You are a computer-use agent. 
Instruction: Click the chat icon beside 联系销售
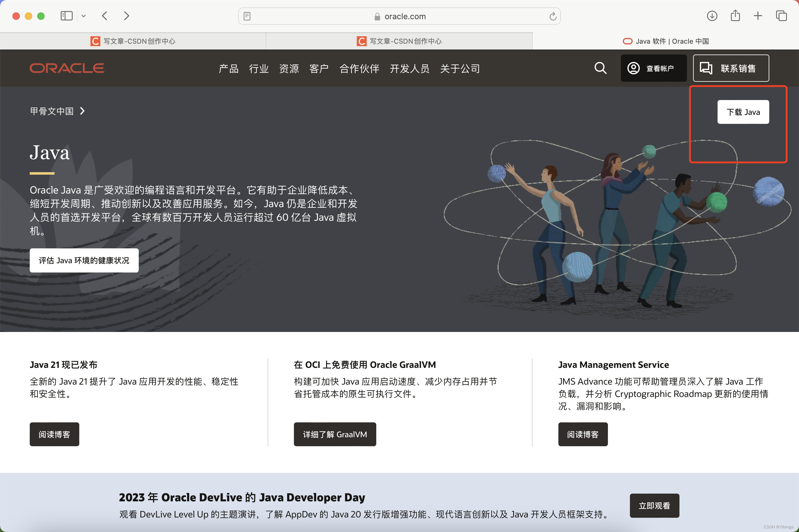click(x=706, y=68)
